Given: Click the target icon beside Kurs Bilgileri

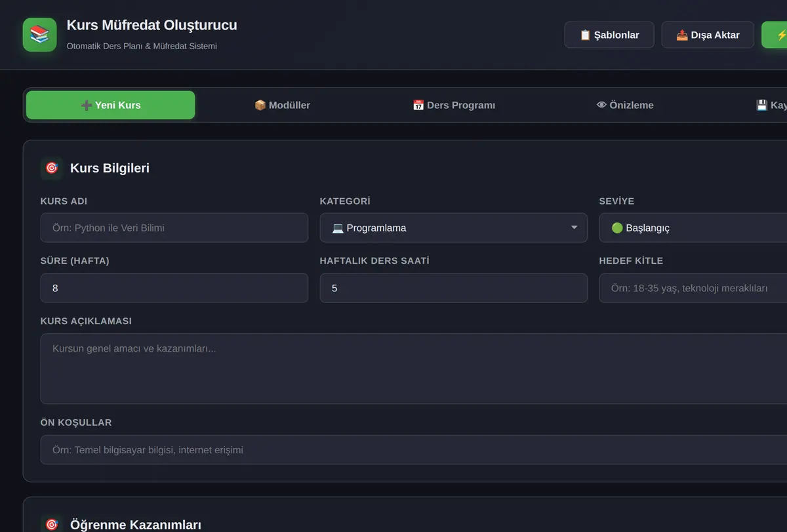Looking at the screenshot, I should click(x=52, y=168).
